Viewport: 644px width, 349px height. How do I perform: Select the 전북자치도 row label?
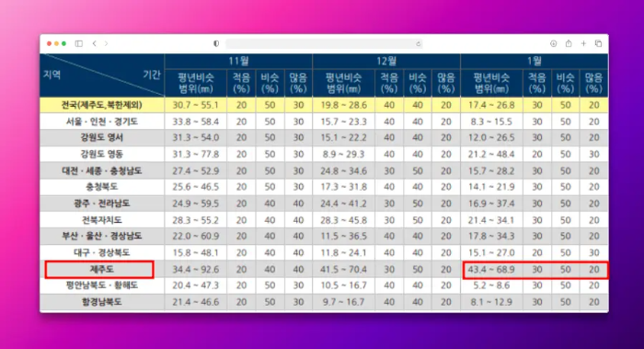point(102,220)
